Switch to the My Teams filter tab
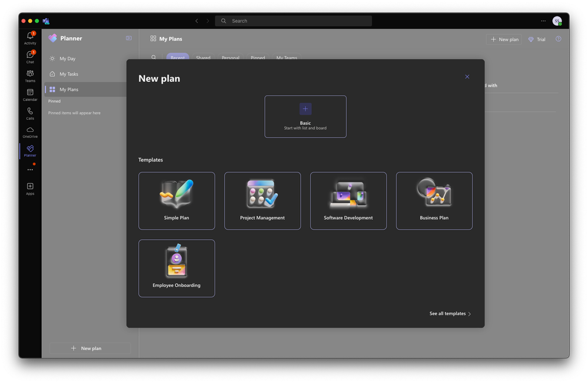This screenshot has width=588, height=383. point(287,57)
